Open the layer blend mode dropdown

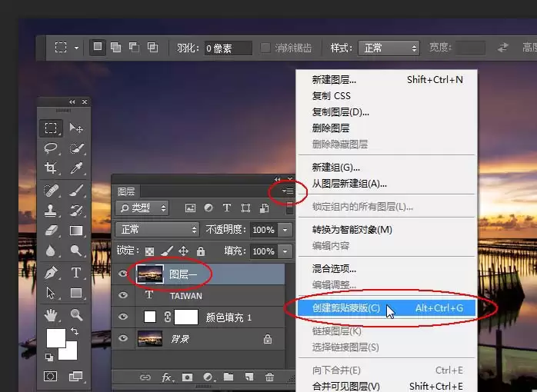tap(157, 230)
